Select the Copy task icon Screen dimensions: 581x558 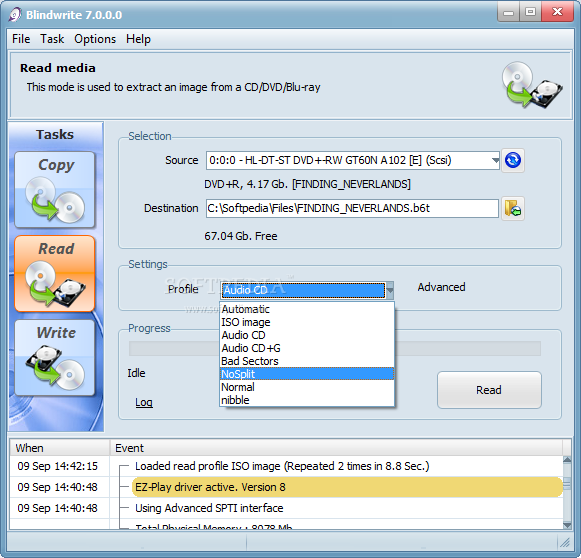(55, 190)
